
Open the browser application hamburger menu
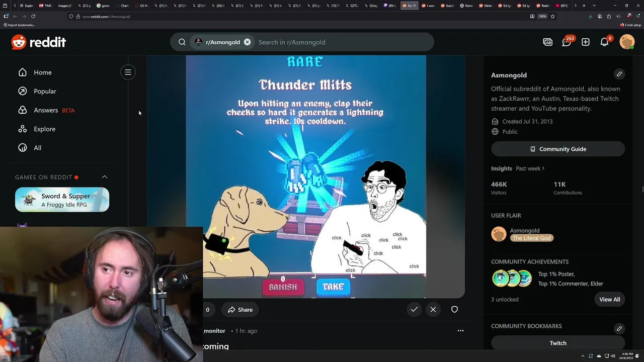coord(638,16)
